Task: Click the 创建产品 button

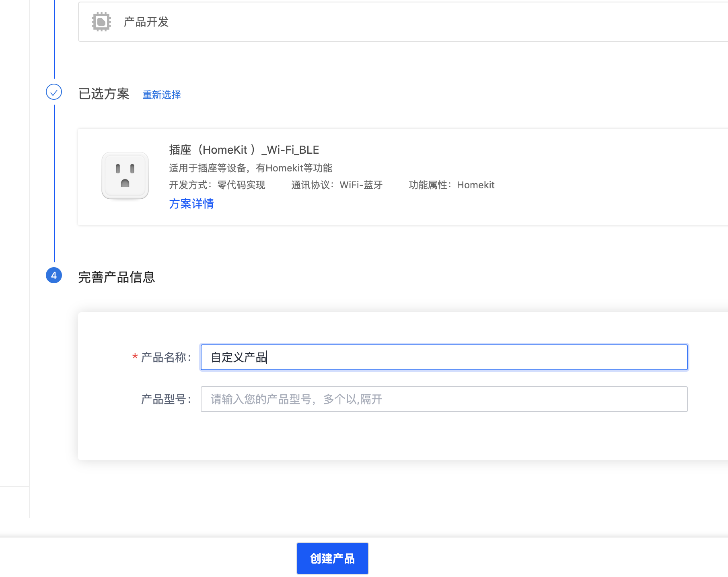Action: pyautogui.click(x=333, y=558)
